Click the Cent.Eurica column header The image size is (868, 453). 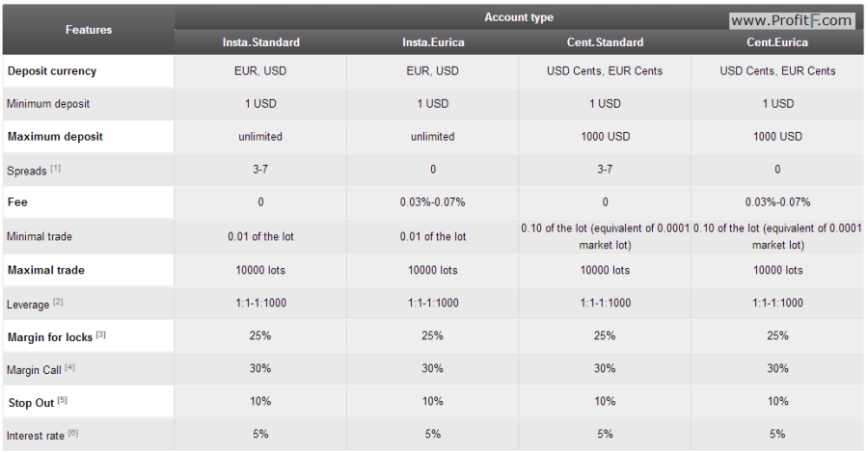777,42
